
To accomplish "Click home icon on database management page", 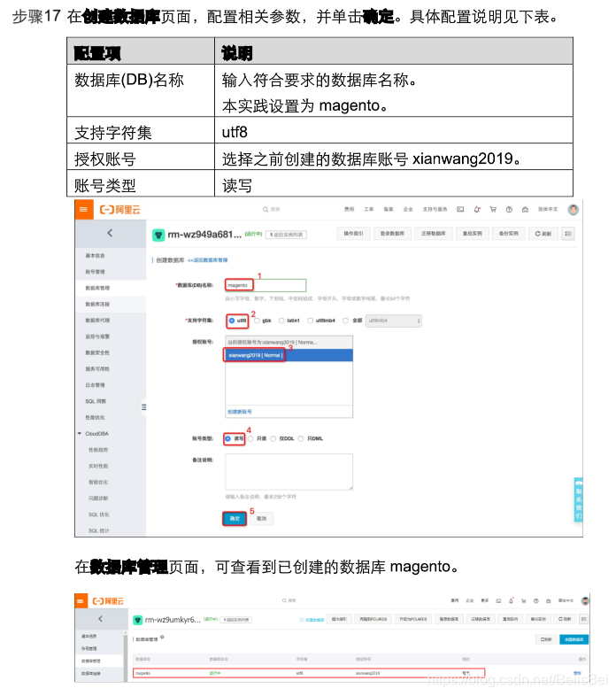I will [548, 600].
